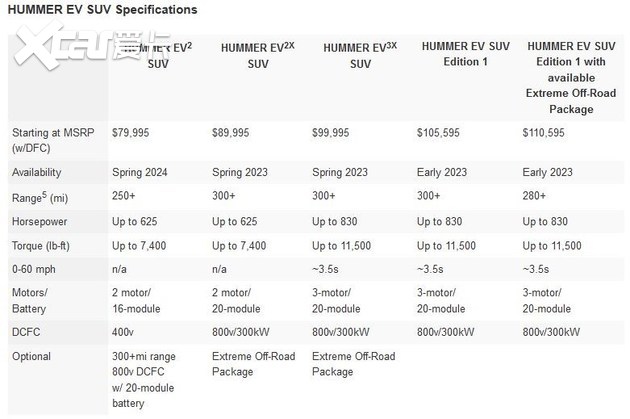Click the Extreme Off-Road Package edition header
This screenshot has width=630, height=419.
pos(572,76)
